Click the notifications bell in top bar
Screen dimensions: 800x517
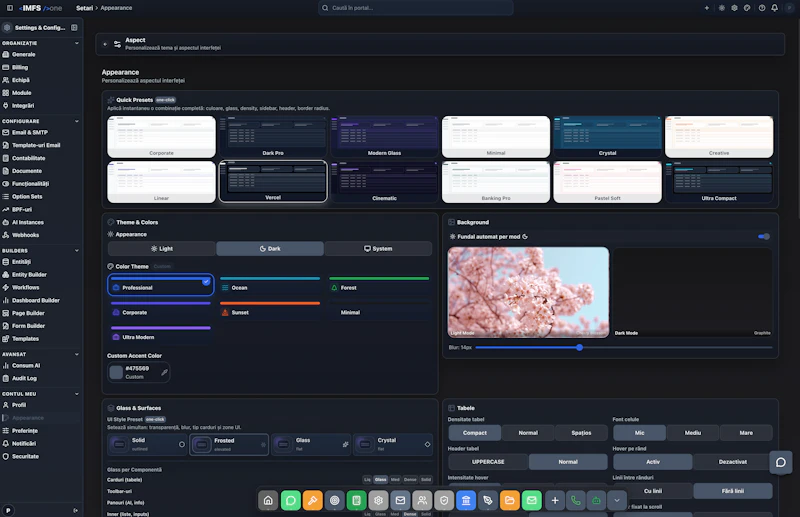coord(774,8)
